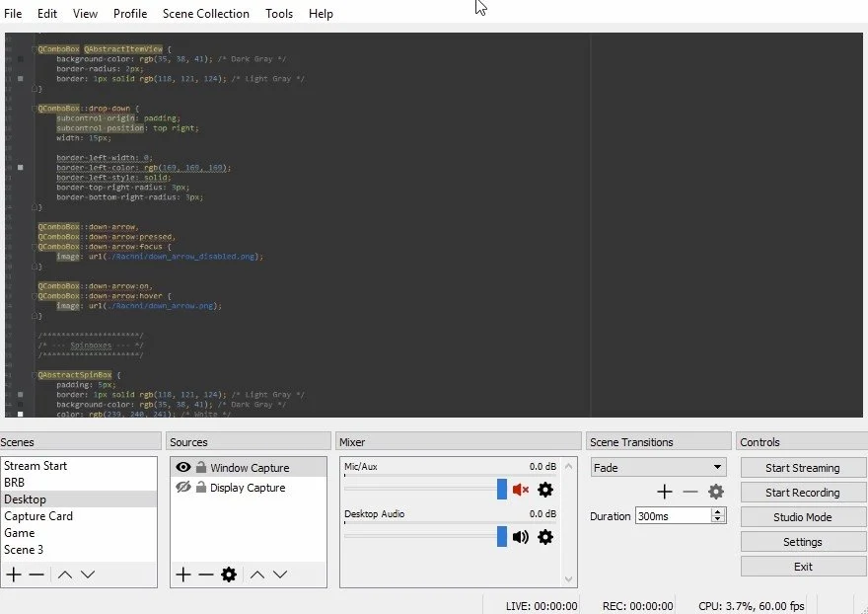
Task: Open transition properties gear icon
Action: [716, 492]
